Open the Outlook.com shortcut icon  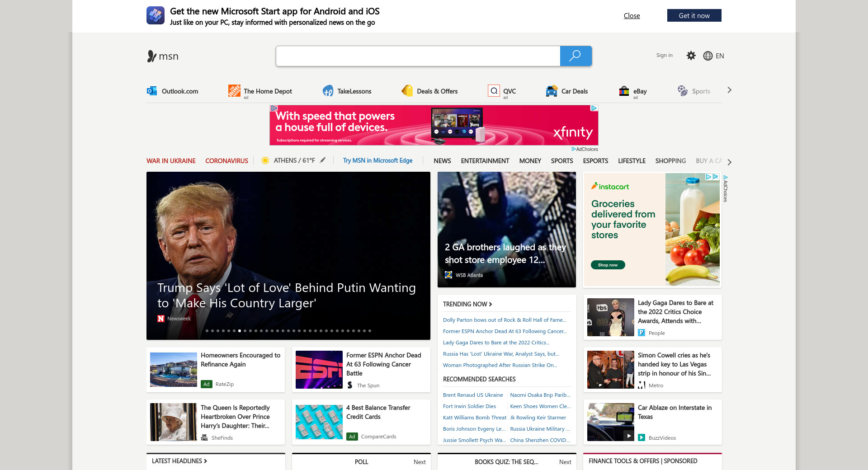click(152, 91)
